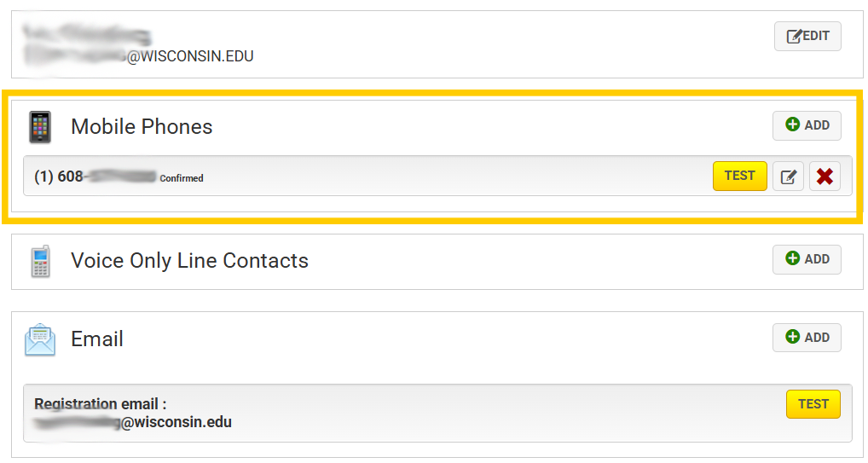This screenshot has height=463, width=868.
Task: Add a voice only line contact
Action: (807, 259)
